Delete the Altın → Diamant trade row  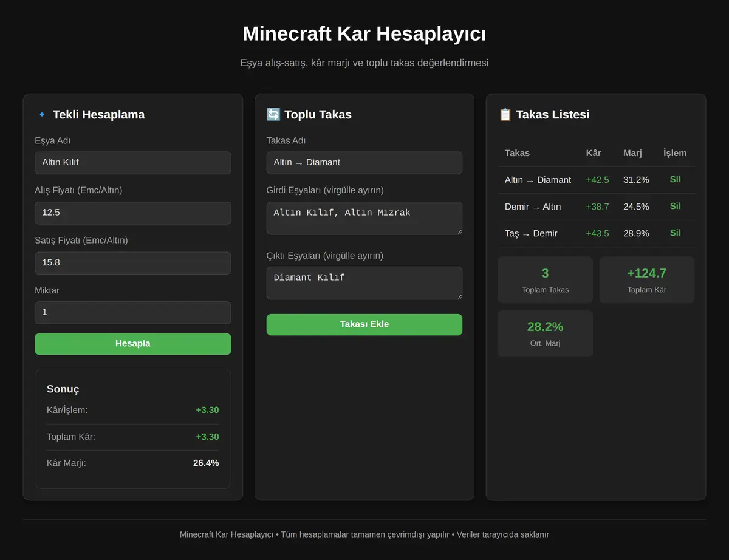[x=675, y=180]
